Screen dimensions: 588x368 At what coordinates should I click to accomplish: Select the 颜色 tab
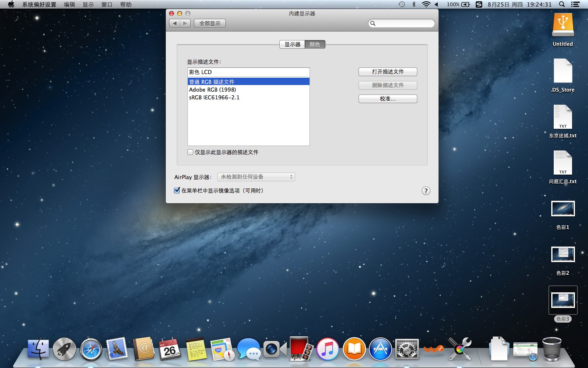point(315,44)
